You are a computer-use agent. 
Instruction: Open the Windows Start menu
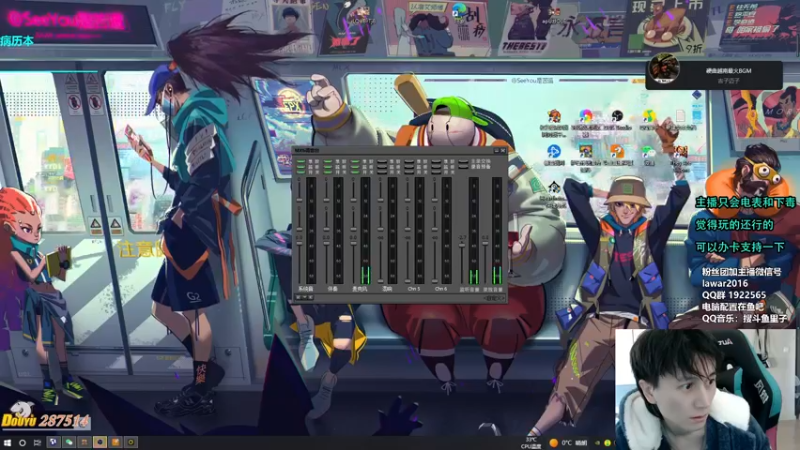point(7,442)
